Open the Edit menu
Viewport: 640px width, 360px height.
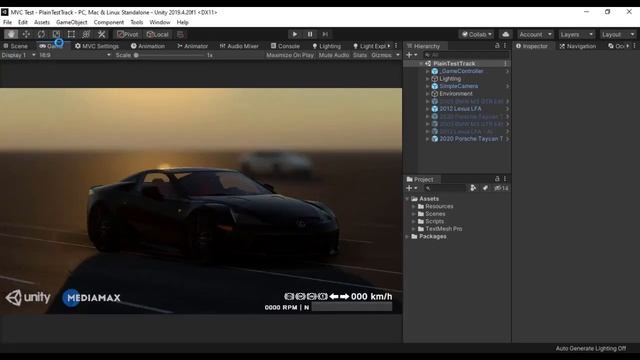pyautogui.click(x=23, y=22)
